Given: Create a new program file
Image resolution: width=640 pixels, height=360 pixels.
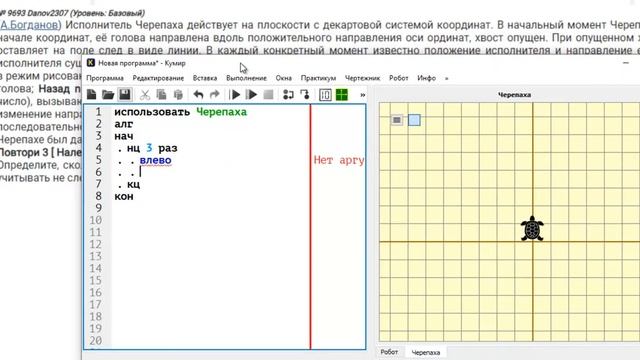Looking at the screenshot, I should [91, 95].
